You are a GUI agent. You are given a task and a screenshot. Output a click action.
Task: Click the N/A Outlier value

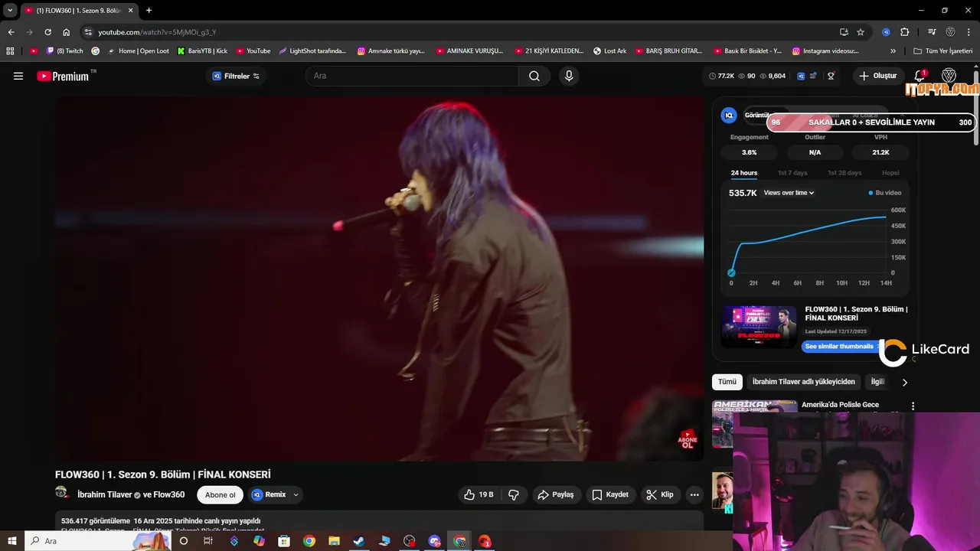pyautogui.click(x=815, y=152)
